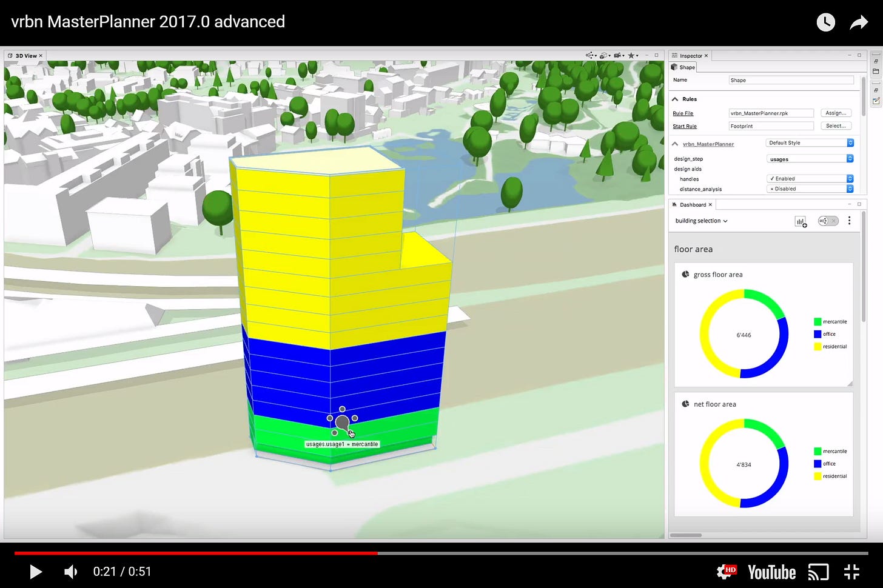Click the Select... button

tap(836, 125)
